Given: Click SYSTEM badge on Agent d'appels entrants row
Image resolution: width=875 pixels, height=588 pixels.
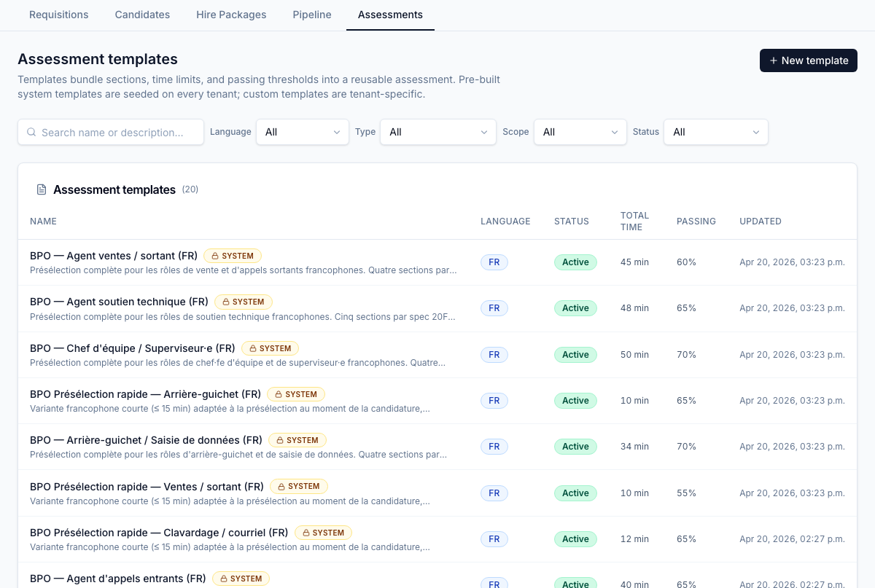Looking at the screenshot, I should coord(241,579).
